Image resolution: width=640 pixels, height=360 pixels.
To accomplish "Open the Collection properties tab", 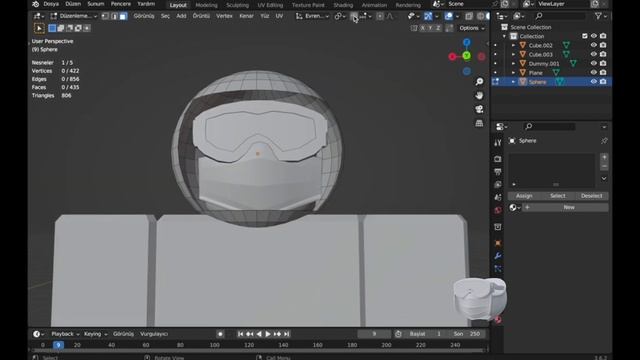I will coord(498,227).
